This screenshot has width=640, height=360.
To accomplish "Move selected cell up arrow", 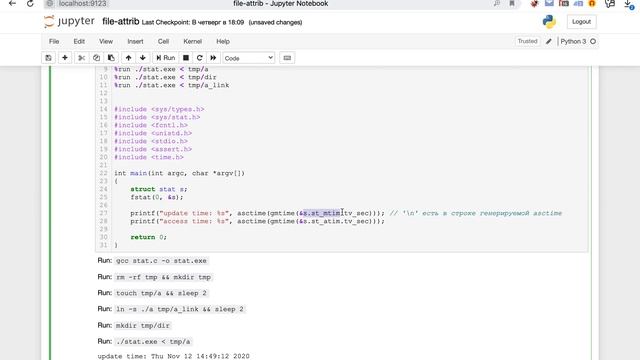I will point(129,58).
